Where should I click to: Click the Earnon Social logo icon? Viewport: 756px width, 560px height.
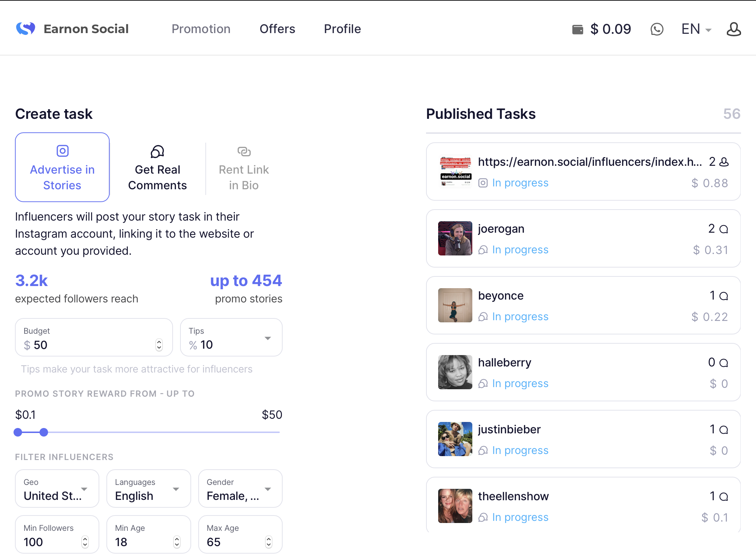tap(26, 29)
